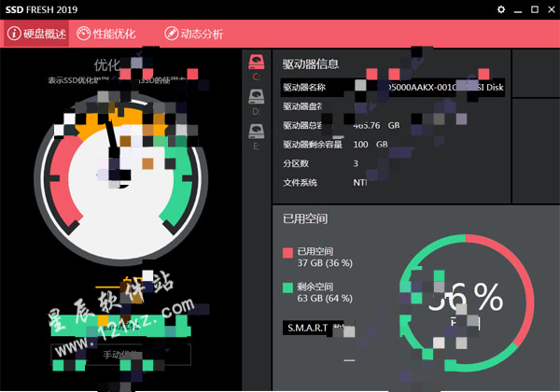Click the 驱动器信息 heading
Screen dimensions: 560x392
311,63
